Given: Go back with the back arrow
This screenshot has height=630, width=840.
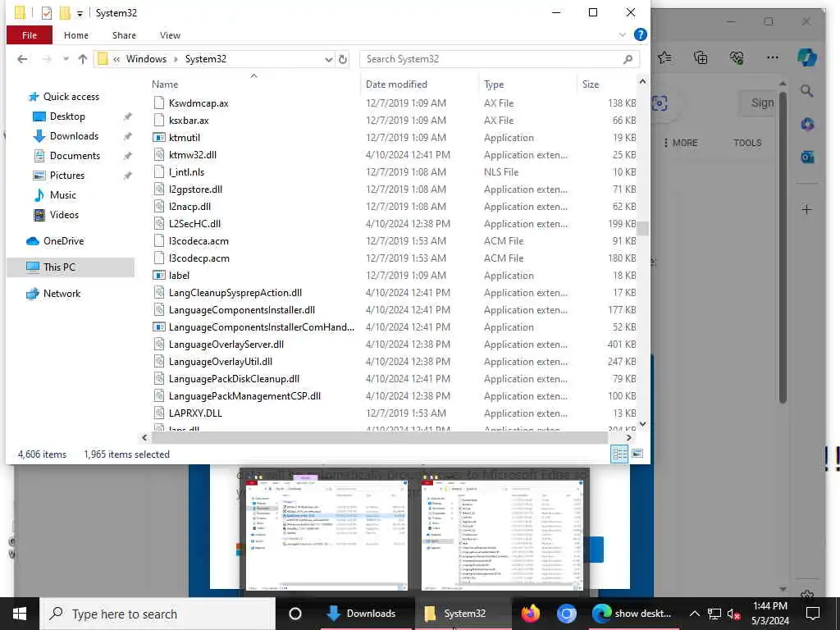Looking at the screenshot, I should tap(22, 59).
